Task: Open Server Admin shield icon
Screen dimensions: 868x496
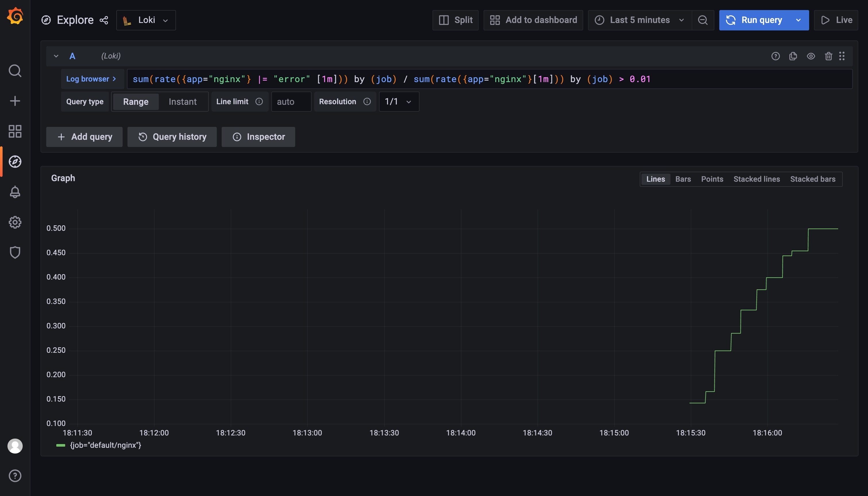Action: pyautogui.click(x=15, y=252)
